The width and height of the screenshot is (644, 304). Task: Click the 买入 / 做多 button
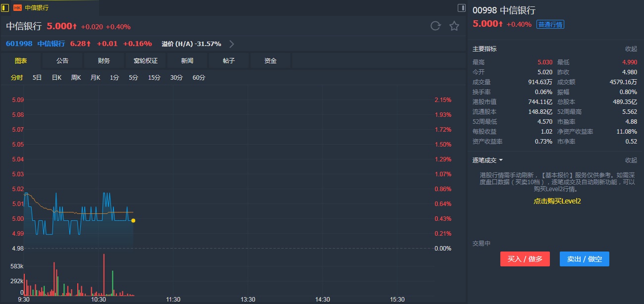(525, 259)
